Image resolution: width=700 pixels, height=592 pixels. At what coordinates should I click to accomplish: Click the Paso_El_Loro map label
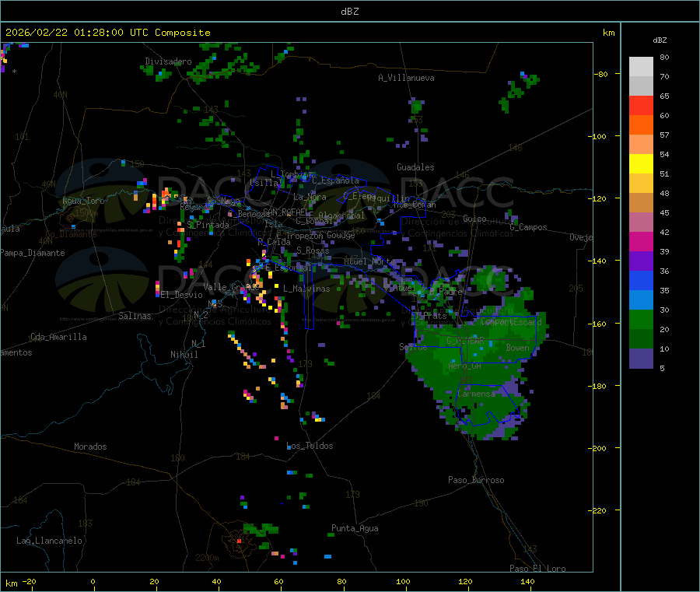[x=537, y=569]
